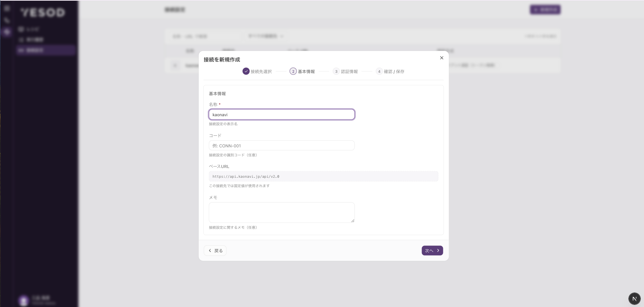Click the hint 接続設定の識別コード（任意）

233,155
